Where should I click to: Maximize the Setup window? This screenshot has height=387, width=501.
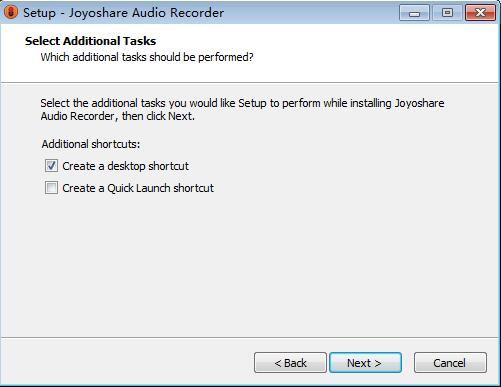click(x=447, y=13)
